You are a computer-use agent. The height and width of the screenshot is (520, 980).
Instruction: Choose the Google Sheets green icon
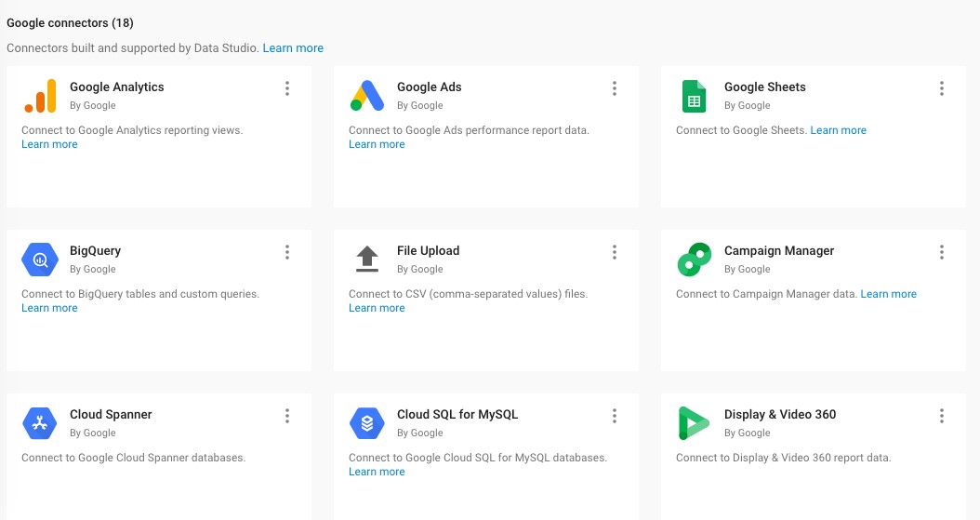coord(694,96)
